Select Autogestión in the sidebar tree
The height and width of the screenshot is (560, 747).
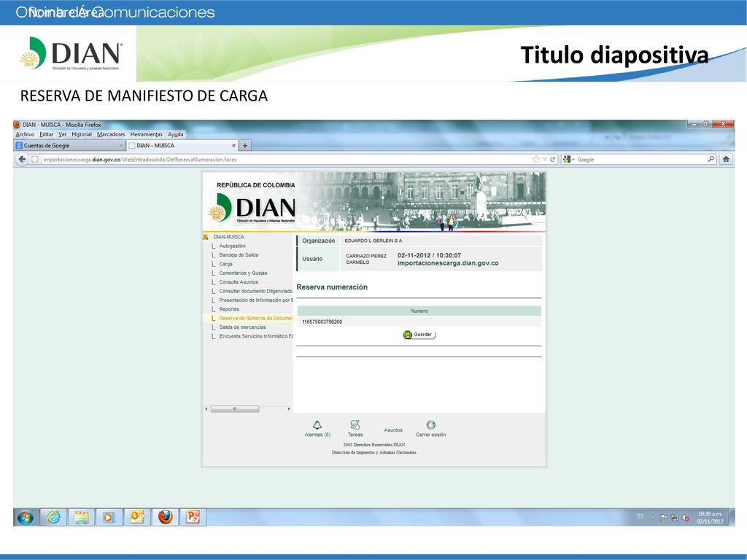pyautogui.click(x=232, y=246)
